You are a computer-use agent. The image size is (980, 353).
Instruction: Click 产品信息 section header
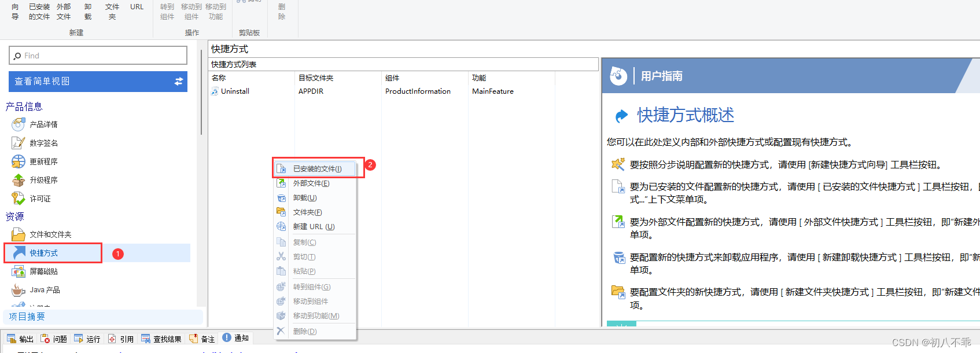click(x=24, y=106)
